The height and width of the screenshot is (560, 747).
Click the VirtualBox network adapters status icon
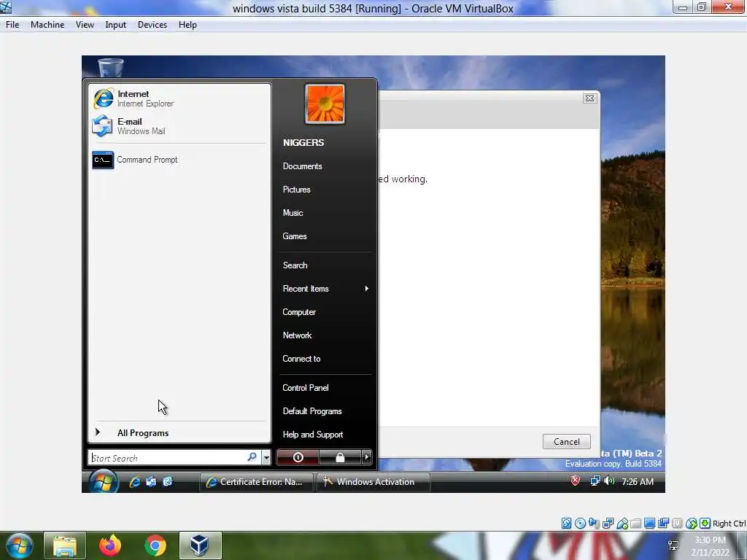608,524
